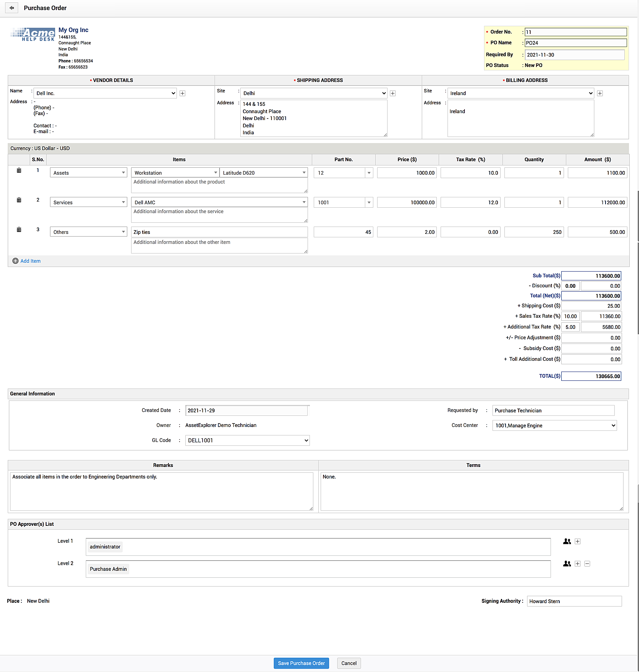Delete the Zip ties item row
639x672 pixels.
(19, 230)
